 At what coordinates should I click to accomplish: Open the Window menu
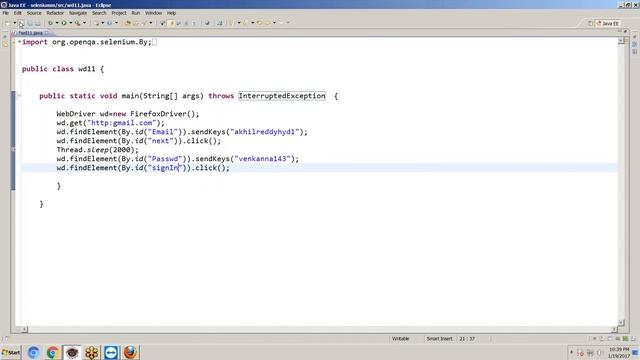point(153,13)
